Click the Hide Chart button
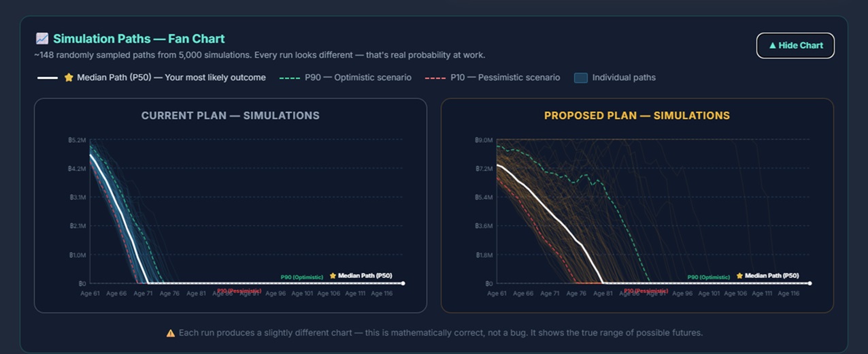The image size is (868, 354). pyautogui.click(x=795, y=46)
